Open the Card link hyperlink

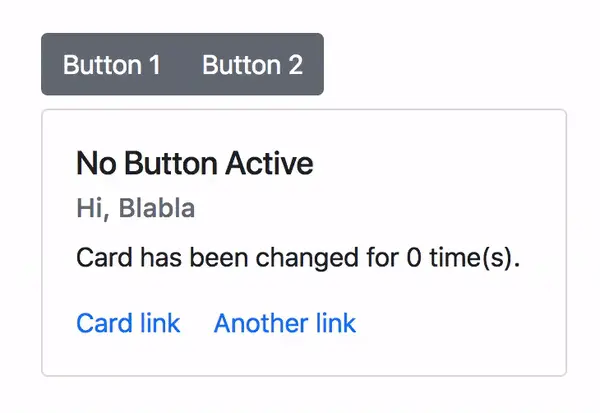click(128, 323)
